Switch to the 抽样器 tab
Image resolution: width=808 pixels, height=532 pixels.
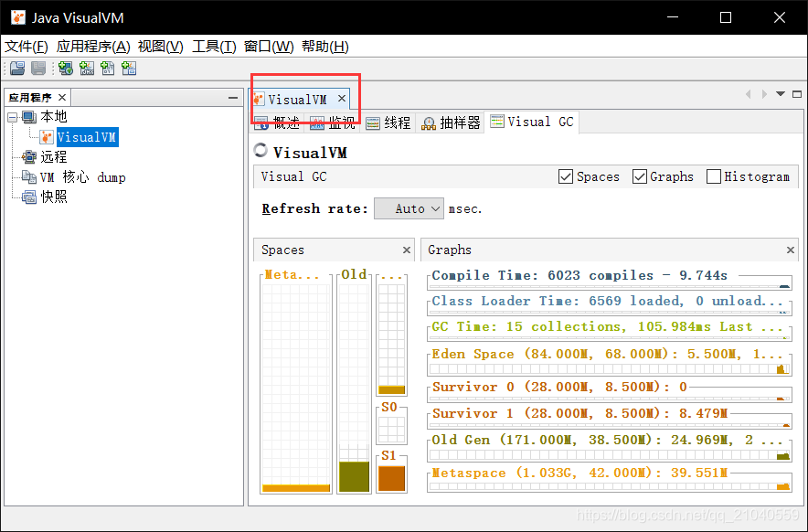coord(452,123)
